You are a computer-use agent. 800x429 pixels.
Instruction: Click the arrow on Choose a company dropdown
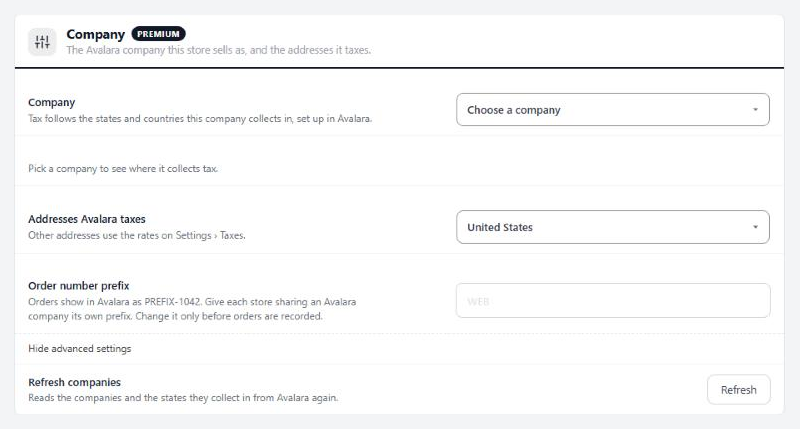point(755,110)
